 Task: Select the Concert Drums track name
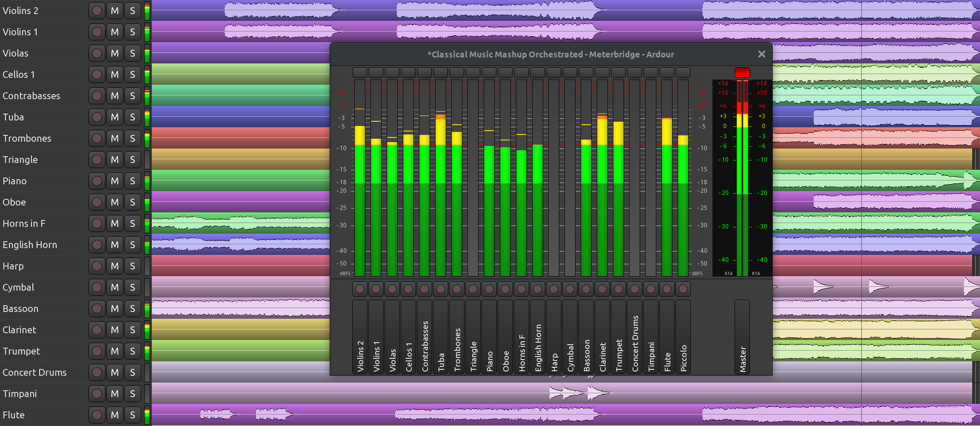34,372
